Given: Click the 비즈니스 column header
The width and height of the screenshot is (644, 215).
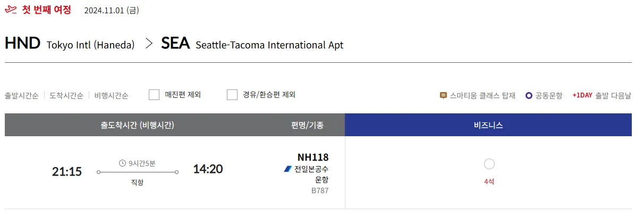Looking at the screenshot, I should pyautogui.click(x=488, y=126).
